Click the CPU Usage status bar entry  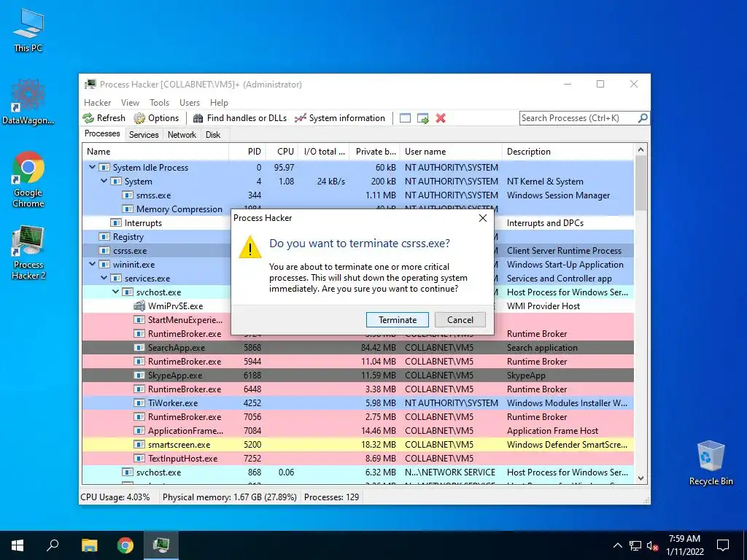115,497
